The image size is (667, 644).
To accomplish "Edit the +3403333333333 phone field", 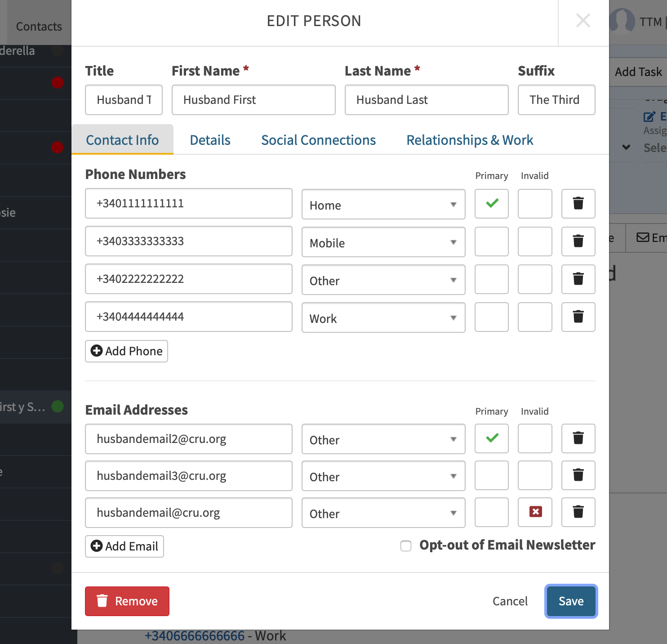I will pos(189,241).
